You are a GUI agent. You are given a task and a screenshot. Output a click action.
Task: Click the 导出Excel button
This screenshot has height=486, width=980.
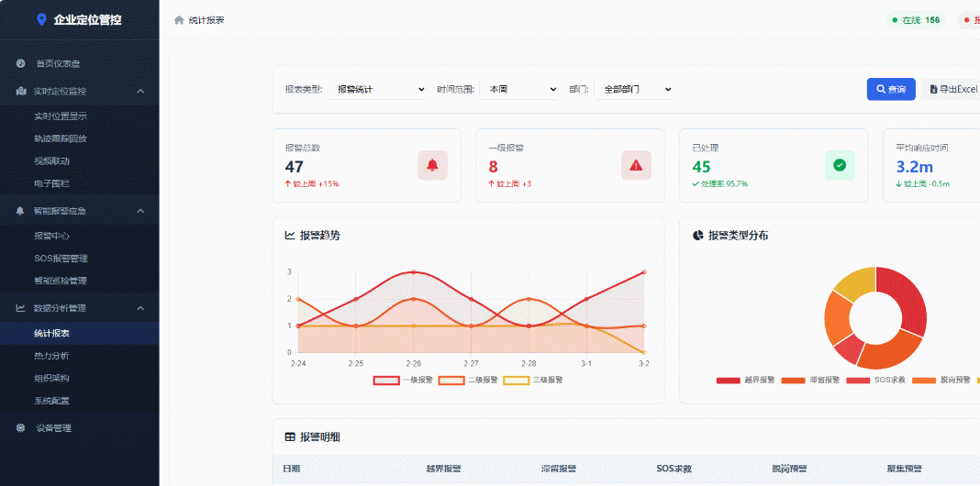point(952,89)
